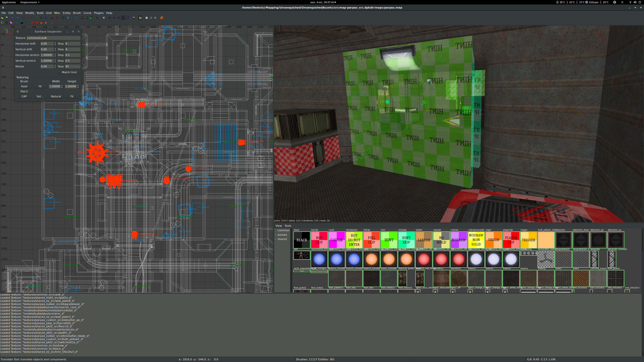The width and height of the screenshot is (644, 362).
Task: Click the solid green CSG cube icon
Action: pyautogui.click(x=91, y=18)
